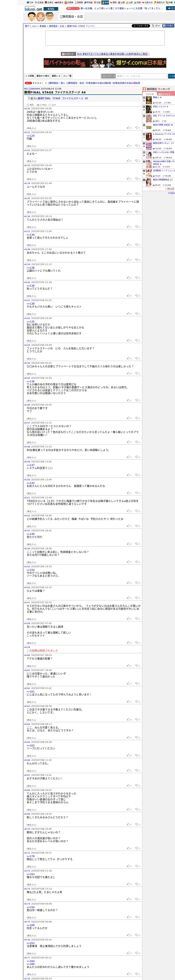Open 爆サイ.com breadcrumb link
The height and width of the screenshot is (980, 175).
coord(30,26)
